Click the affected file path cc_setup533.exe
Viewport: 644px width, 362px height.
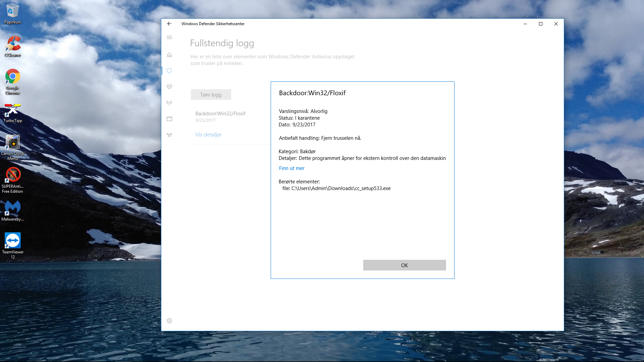tap(336, 188)
